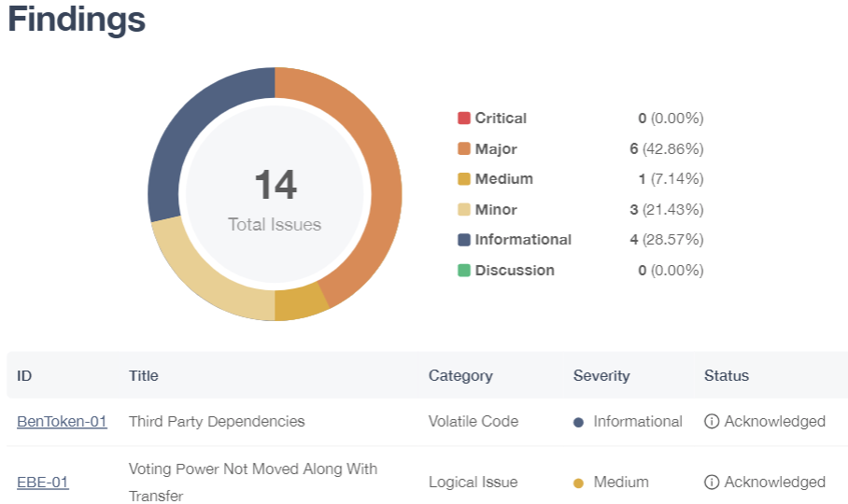The width and height of the screenshot is (848, 504).
Task: Select the green Discussion legend swatch
Action: click(464, 270)
